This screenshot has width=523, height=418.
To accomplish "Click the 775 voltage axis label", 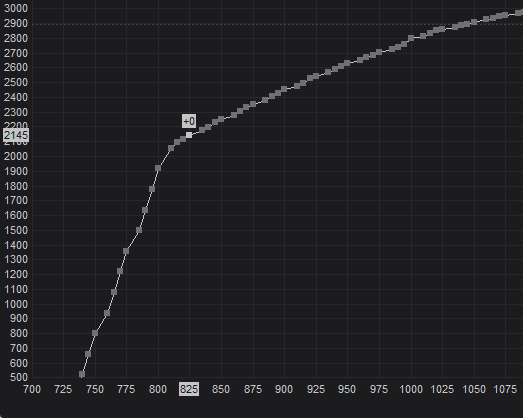I will pyautogui.click(x=126, y=389).
